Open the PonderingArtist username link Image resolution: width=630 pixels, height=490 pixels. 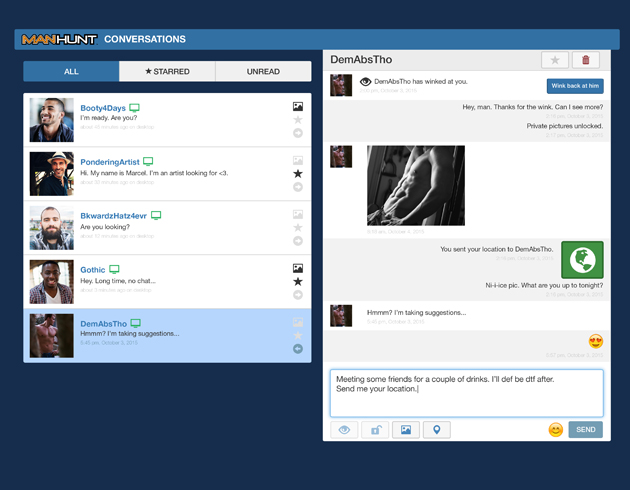[x=110, y=162]
